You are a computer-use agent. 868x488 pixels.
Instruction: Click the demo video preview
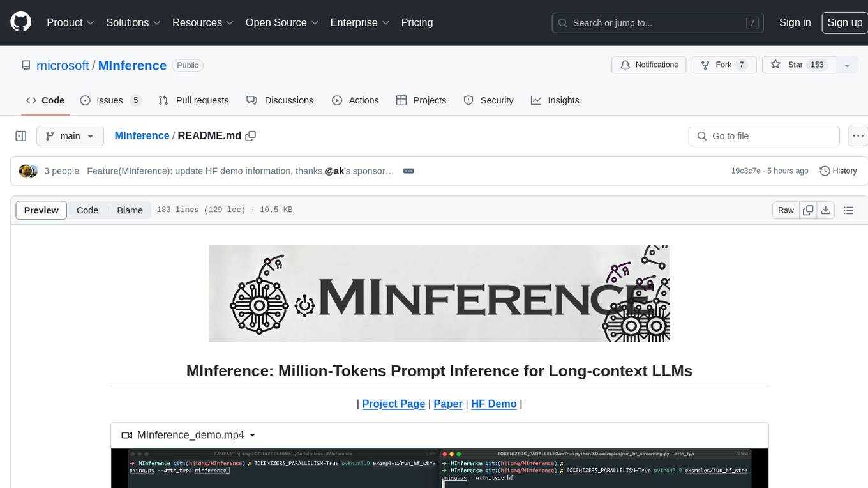coord(439,468)
